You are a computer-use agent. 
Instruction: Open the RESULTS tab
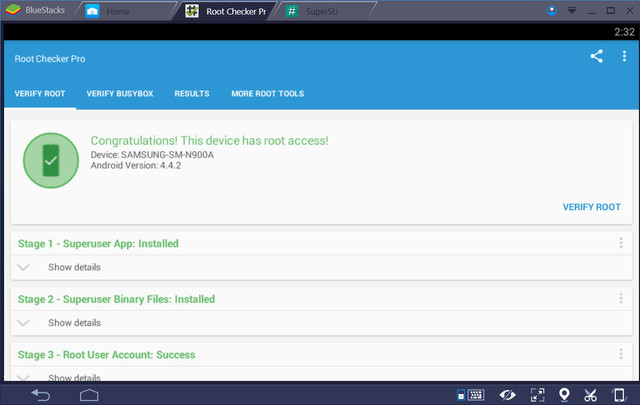[x=192, y=93]
